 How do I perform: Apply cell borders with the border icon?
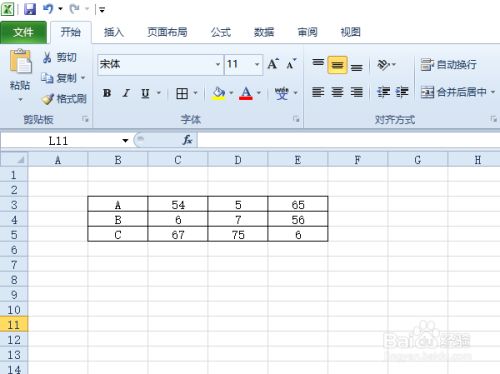(182, 94)
